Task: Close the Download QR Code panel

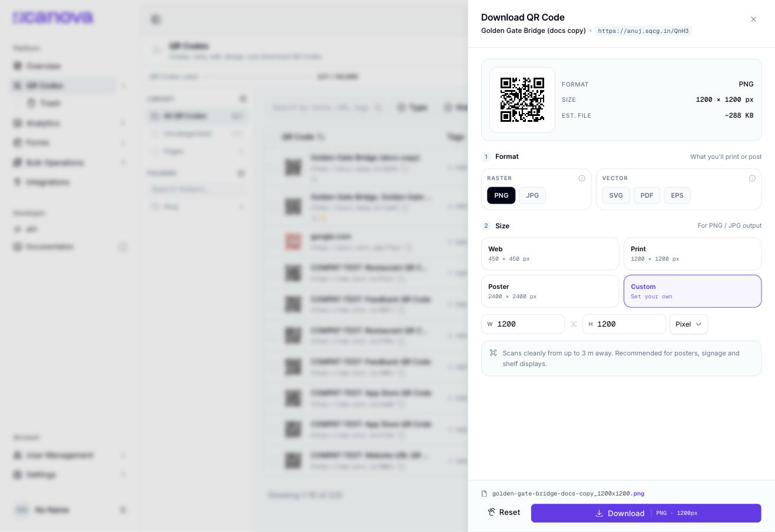Action: [x=753, y=19]
